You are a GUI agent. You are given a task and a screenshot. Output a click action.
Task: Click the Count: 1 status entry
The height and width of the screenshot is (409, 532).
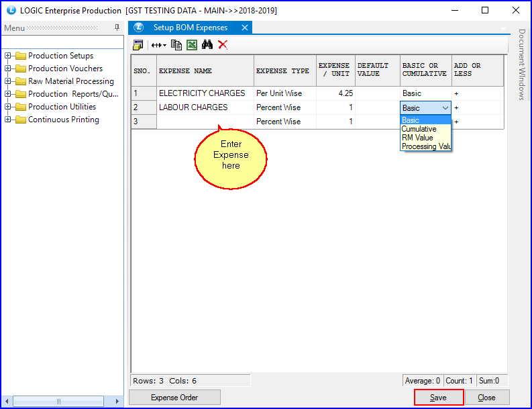coord(459,381)
